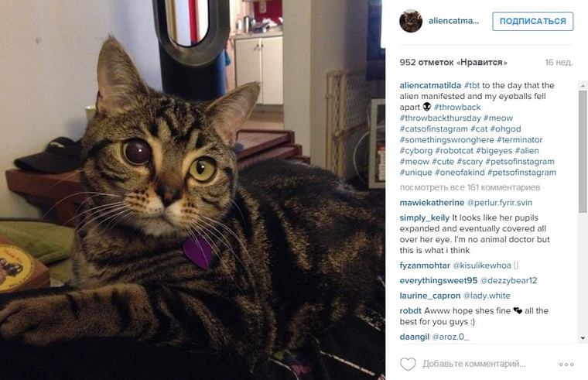Open the @kisulikewhoa mention link
The height and width of the screenshot is (380, 588).
tap(482, 265)
